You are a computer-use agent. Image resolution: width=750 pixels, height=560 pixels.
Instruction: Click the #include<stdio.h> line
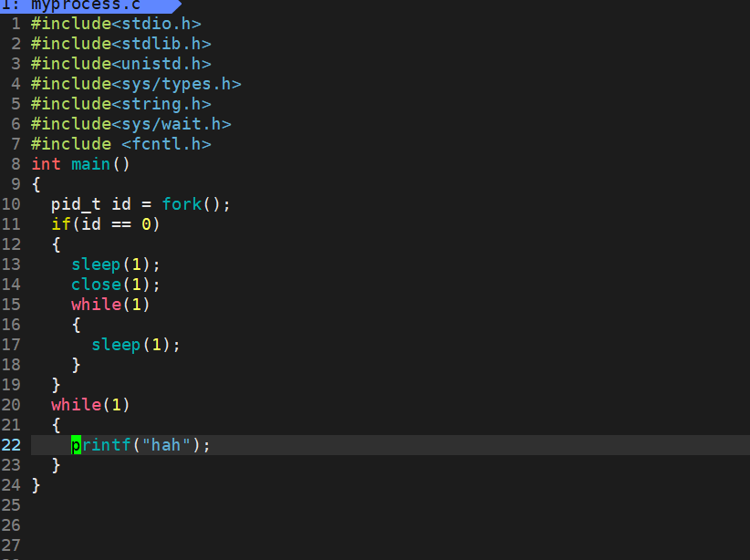point(116,24)
